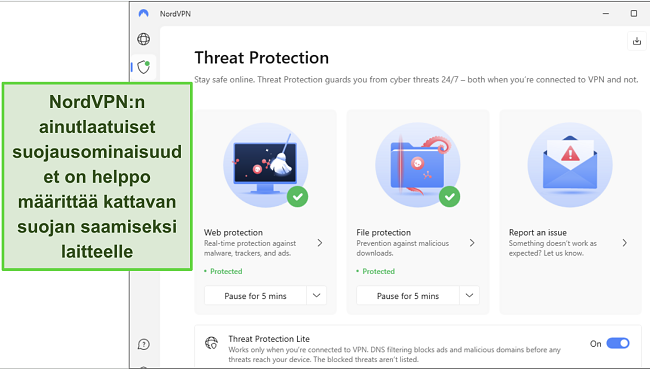Click the File protection Protected status label

point(378,271)
